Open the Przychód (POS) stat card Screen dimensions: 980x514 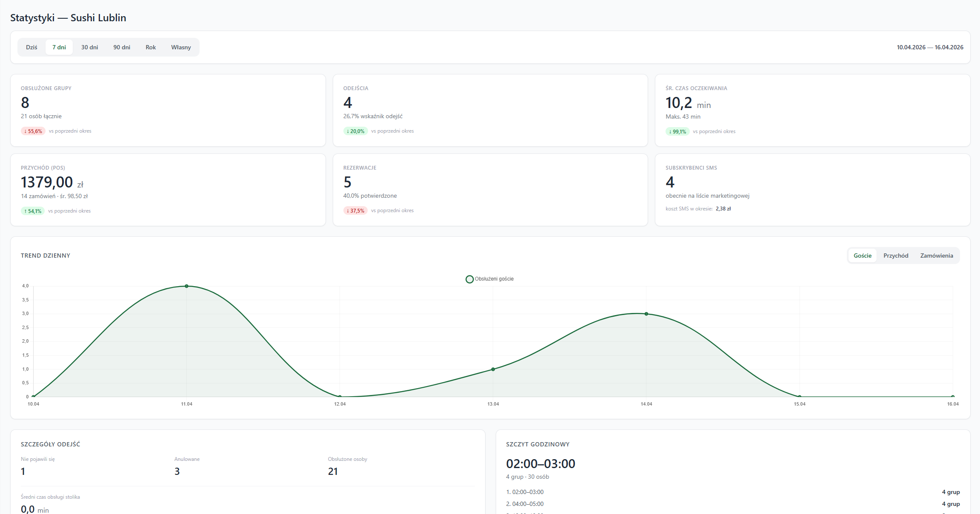(168, 190)
